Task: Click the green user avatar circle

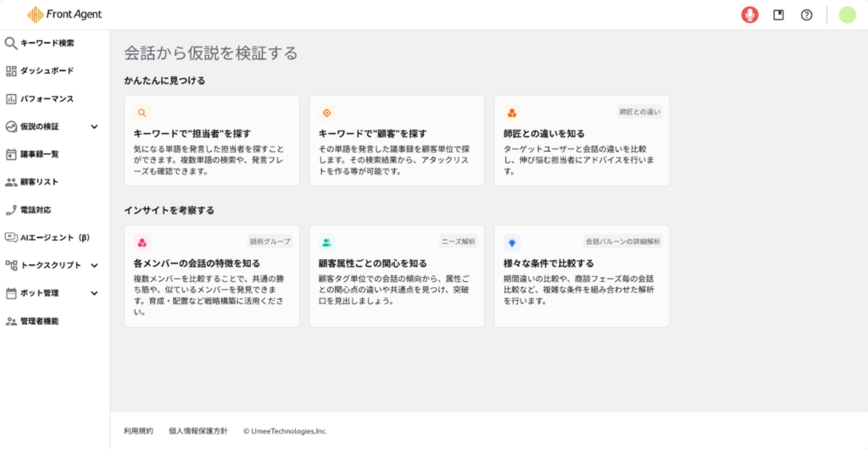Action: (x=847, y=14)
